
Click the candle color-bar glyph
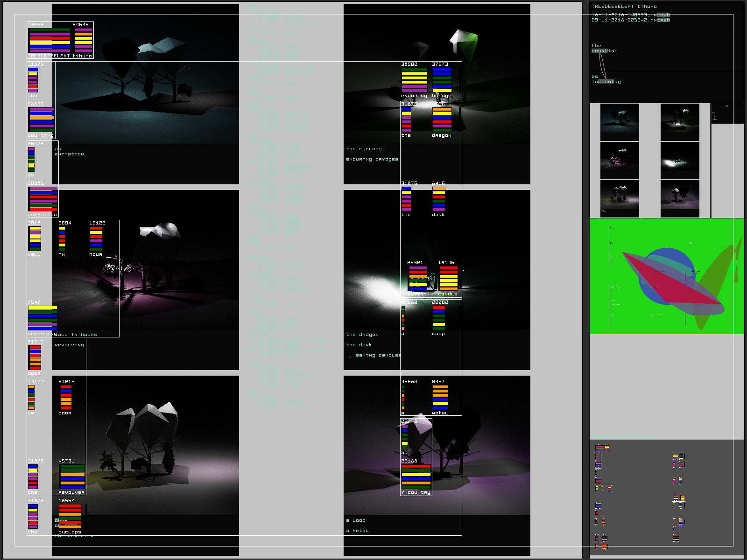(x=448, y=279)
